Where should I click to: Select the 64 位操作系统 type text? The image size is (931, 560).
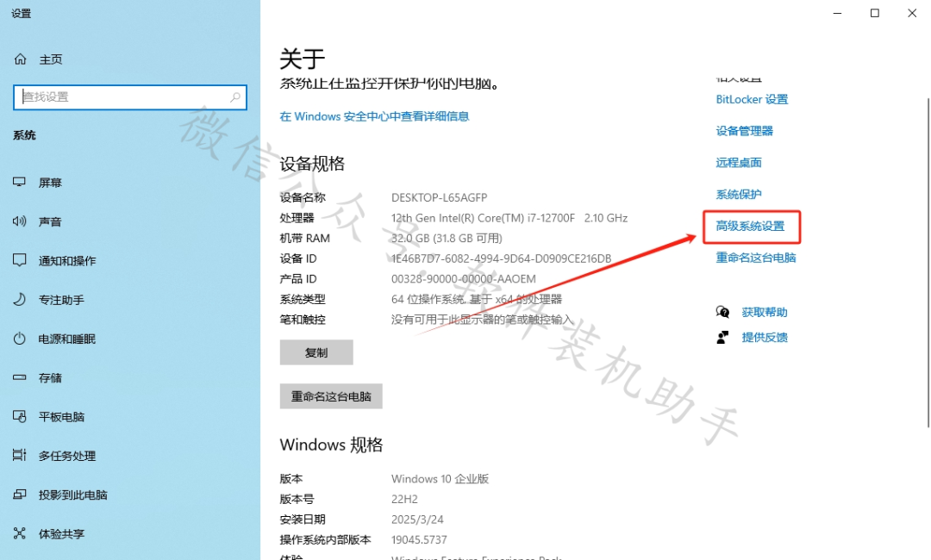[x=476, y=299]
